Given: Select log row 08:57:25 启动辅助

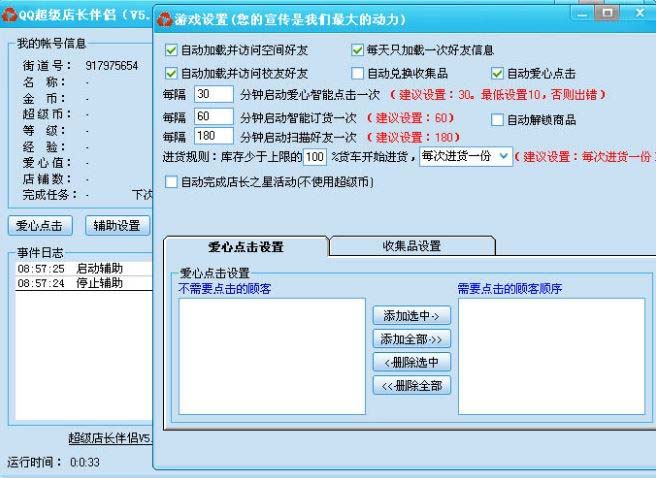Looking at the screenshot, I should (84, 268).
